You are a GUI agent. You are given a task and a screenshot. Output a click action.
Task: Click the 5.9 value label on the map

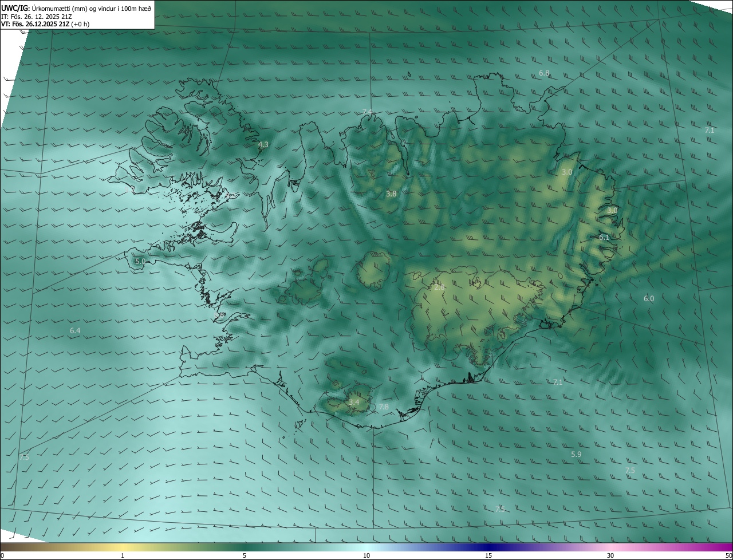click(x=577, y=454)
